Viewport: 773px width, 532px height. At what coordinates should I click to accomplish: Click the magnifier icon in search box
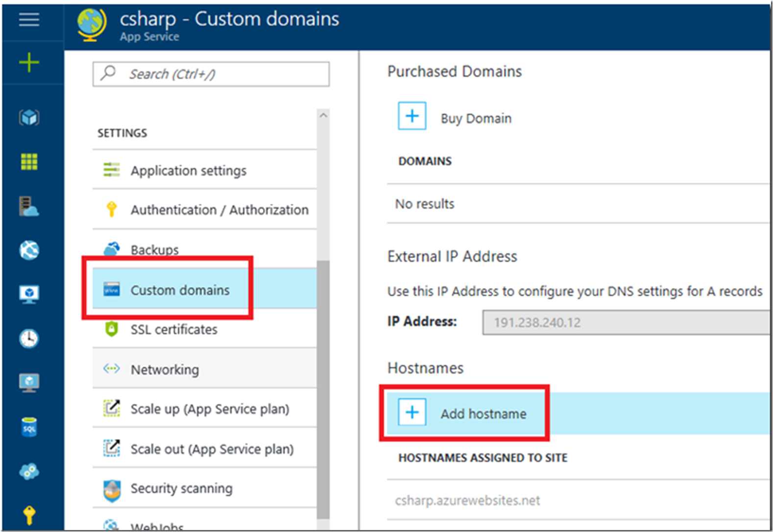click(x=108, y=73)
